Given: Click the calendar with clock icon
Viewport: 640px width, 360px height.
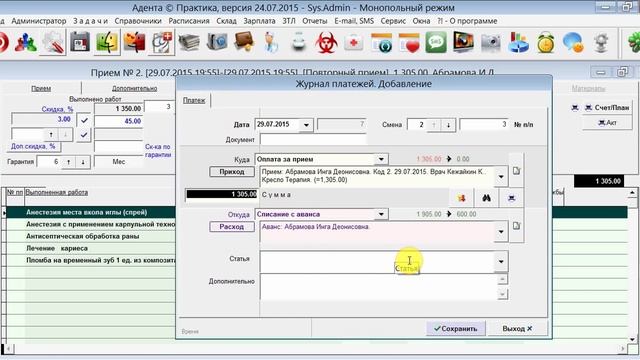Looking at the screenshot, I should [381, 42].
